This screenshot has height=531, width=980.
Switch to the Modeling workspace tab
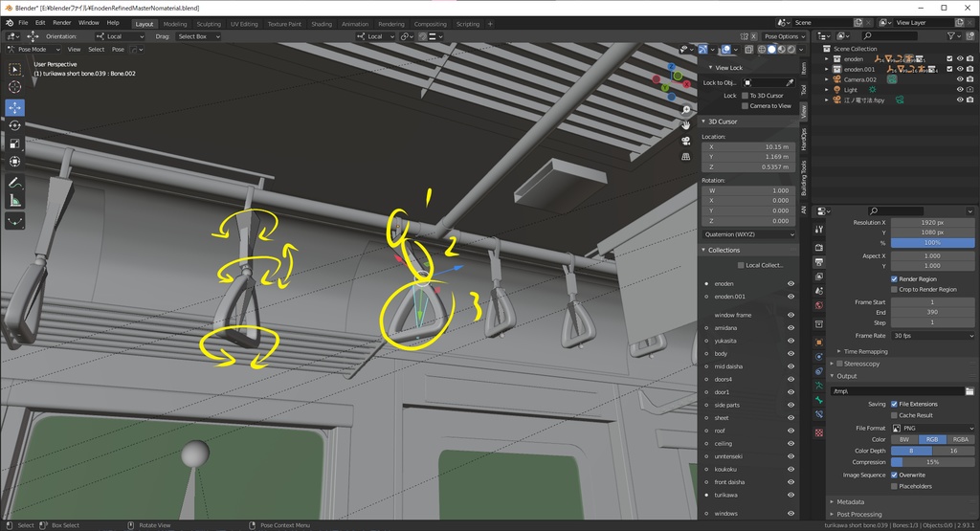point(175,24)
